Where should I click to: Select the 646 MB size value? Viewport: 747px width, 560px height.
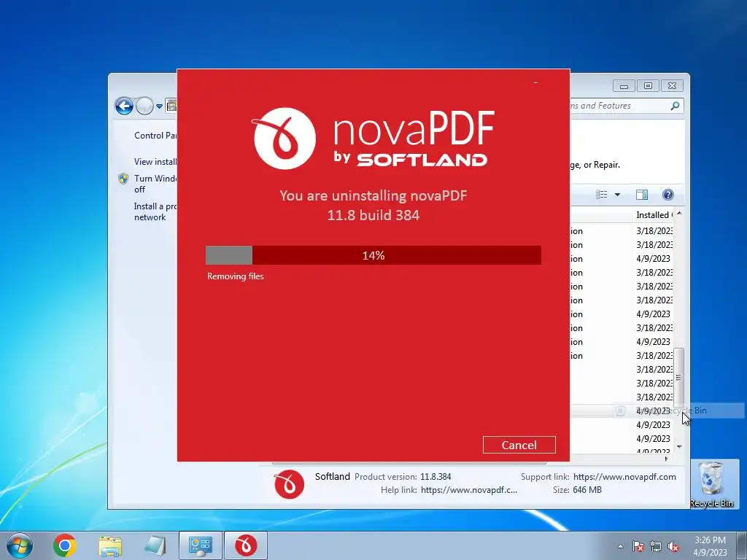pos(587,489)
